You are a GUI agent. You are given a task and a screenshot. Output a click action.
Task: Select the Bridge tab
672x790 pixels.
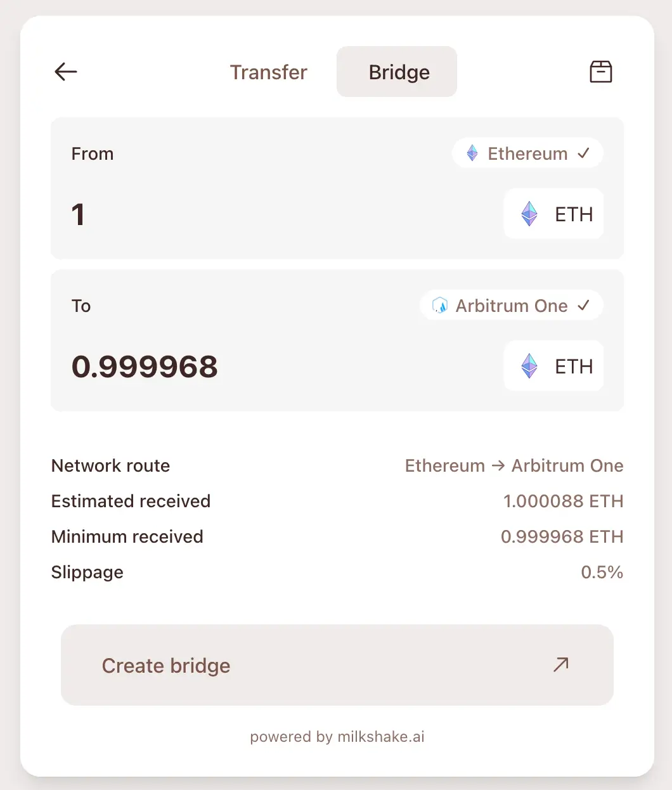(x=397, y=72)
